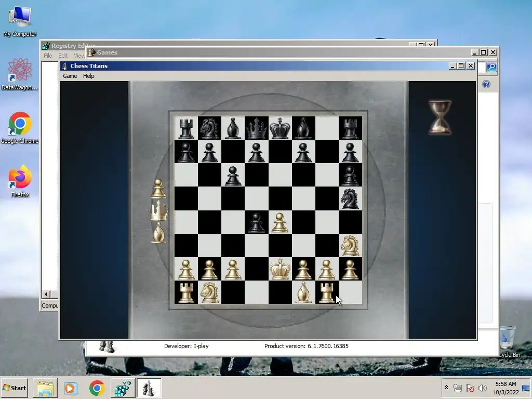
Task: Click the left scroll arrow in Registry Editor
Action: coord(46,294)
